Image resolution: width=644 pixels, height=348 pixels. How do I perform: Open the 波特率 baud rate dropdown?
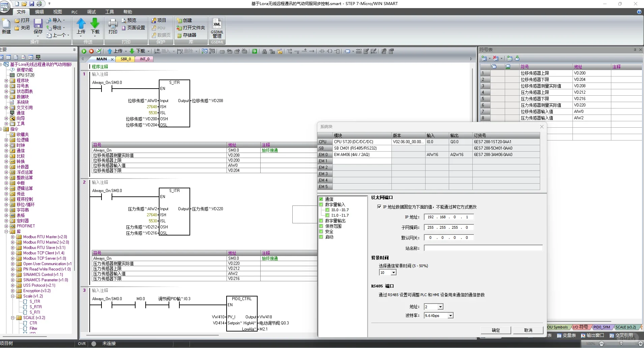[x=450, y=315]
